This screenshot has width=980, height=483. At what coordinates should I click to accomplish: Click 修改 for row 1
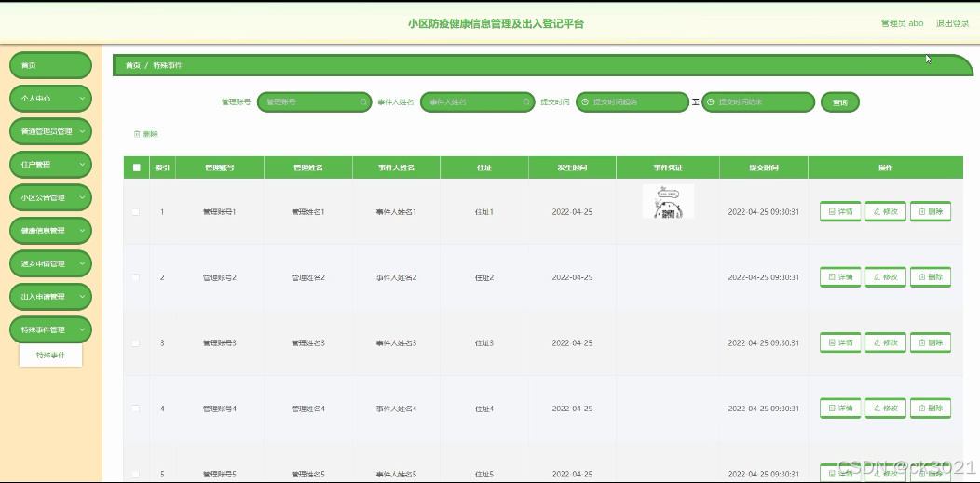point(885,211)
